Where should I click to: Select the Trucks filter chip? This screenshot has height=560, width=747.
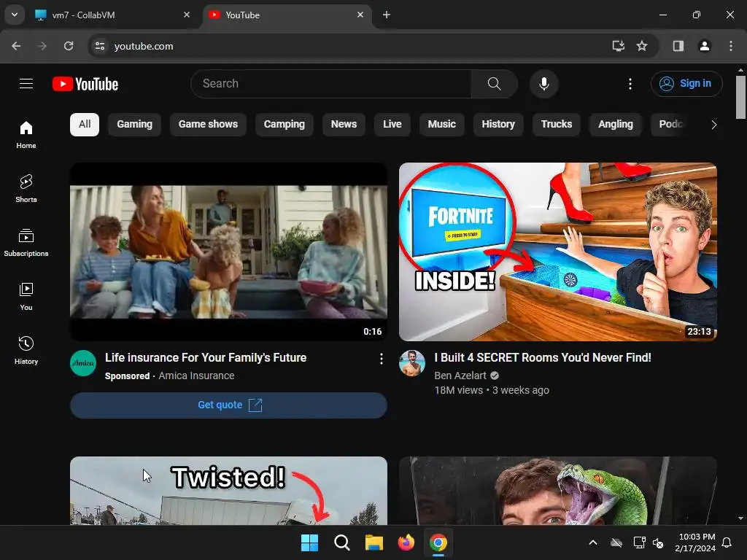coord(557,124)
